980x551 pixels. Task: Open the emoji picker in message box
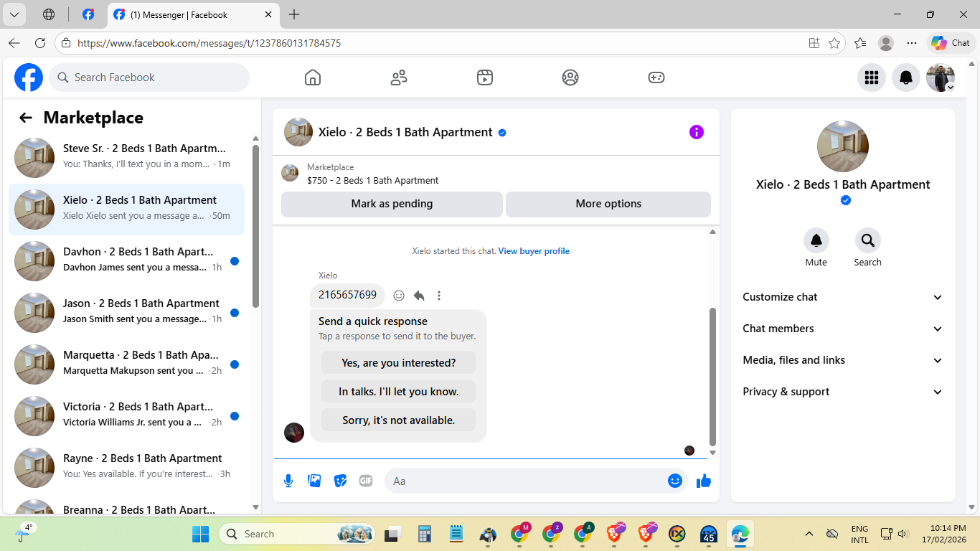click(x=674, y=481)
